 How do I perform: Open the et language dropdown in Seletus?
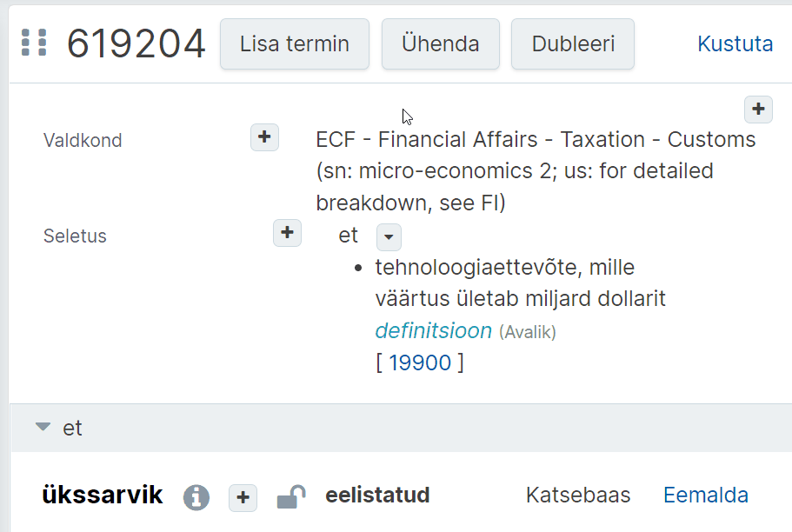pyautogui.click(x=389, y=237)
